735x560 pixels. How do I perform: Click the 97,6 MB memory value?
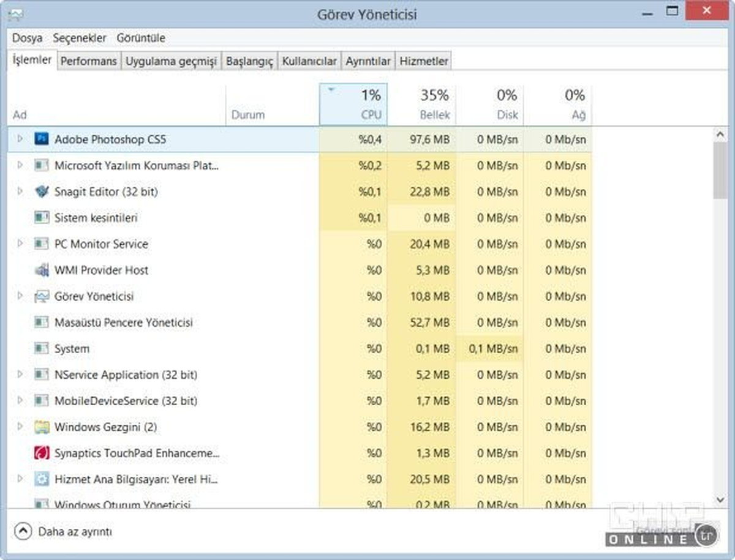point(429,140)
